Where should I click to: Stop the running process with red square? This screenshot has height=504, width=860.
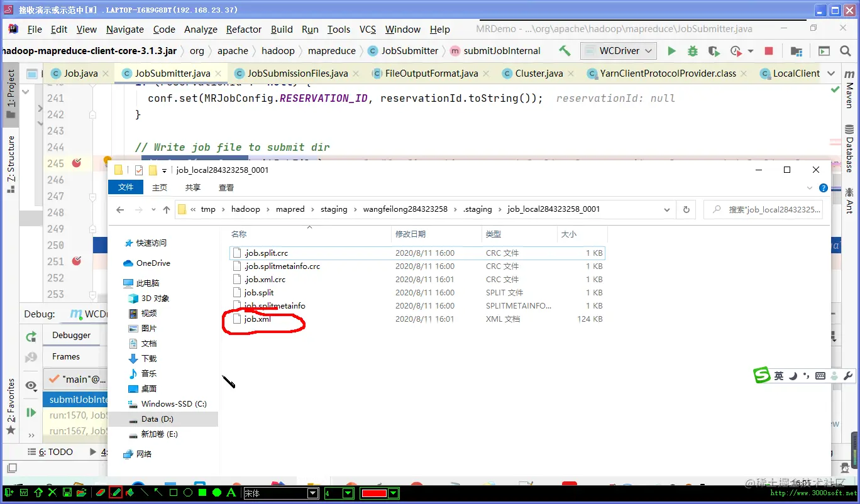768,51
